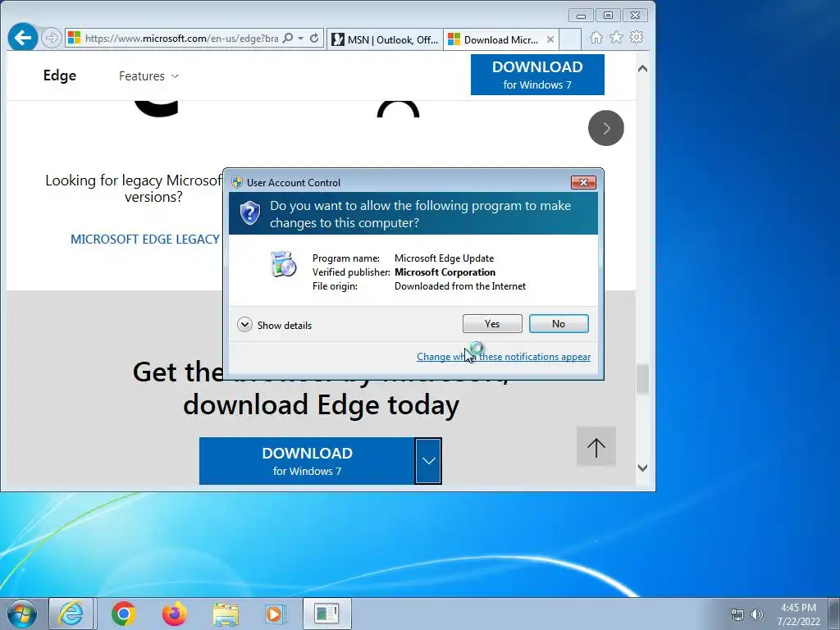Screen dimensions: 840x630
Task: Open Windows Media Player taskbar icon
Action: (x=276, y=614)
